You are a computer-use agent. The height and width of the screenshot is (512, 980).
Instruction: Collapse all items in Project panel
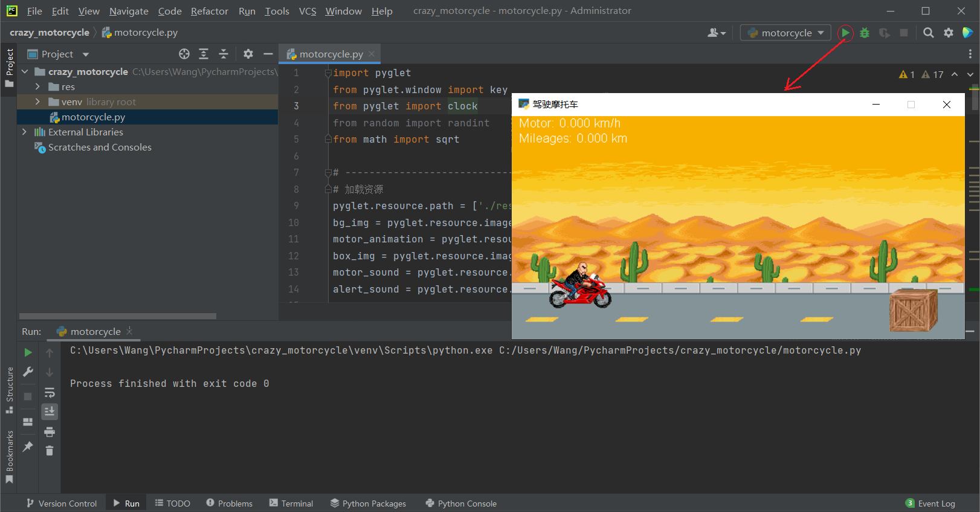point(224,54)
